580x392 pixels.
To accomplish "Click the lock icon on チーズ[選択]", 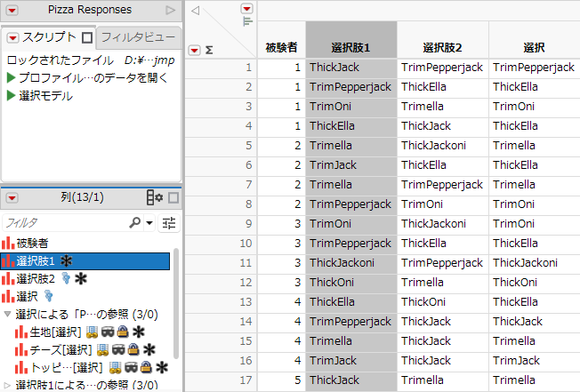I will 133,349.
